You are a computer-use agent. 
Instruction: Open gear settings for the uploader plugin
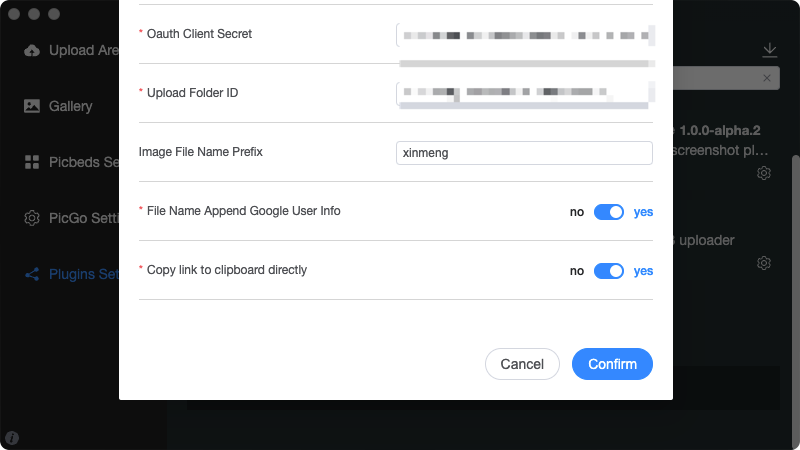[764, 263]
